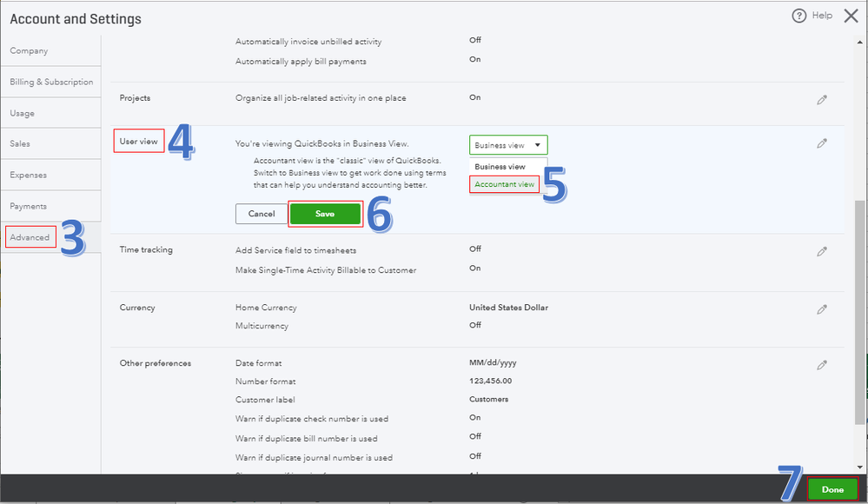868x504 pixels.
Task: Click scrollbar up arrow
Action: pyautogui.click(x=859, y=42)
